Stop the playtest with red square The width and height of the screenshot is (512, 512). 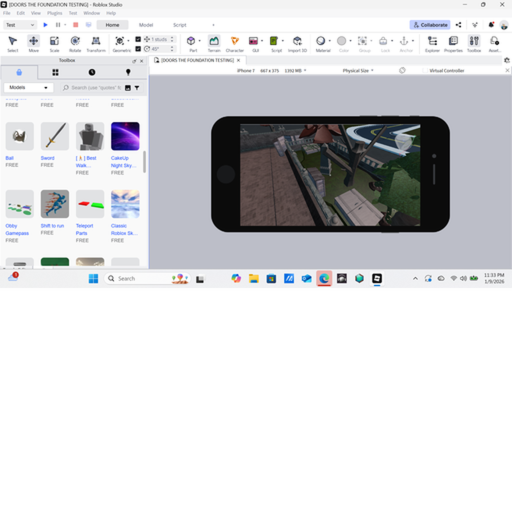76,25
